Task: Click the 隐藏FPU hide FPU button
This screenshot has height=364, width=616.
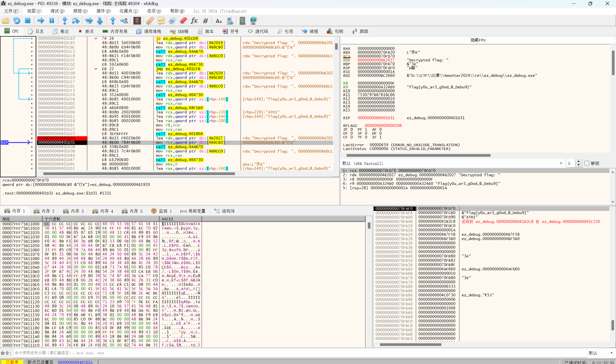Action: [478, 40]
